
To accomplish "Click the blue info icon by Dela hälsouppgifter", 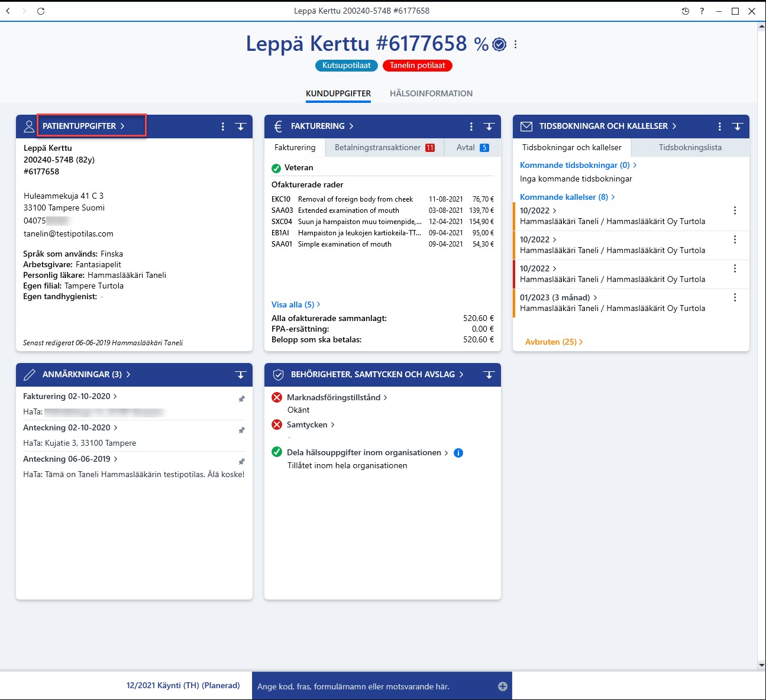I will point(458,453).
